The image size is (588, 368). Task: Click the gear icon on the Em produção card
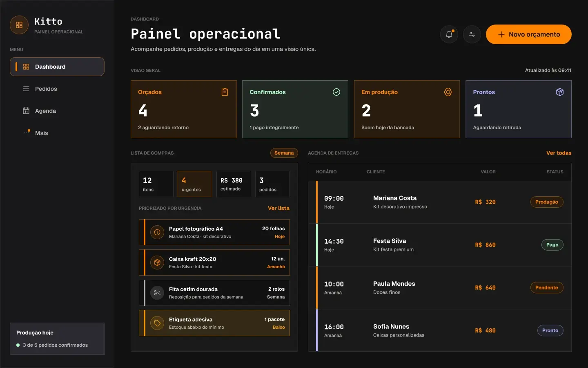[x=448, y=92]
